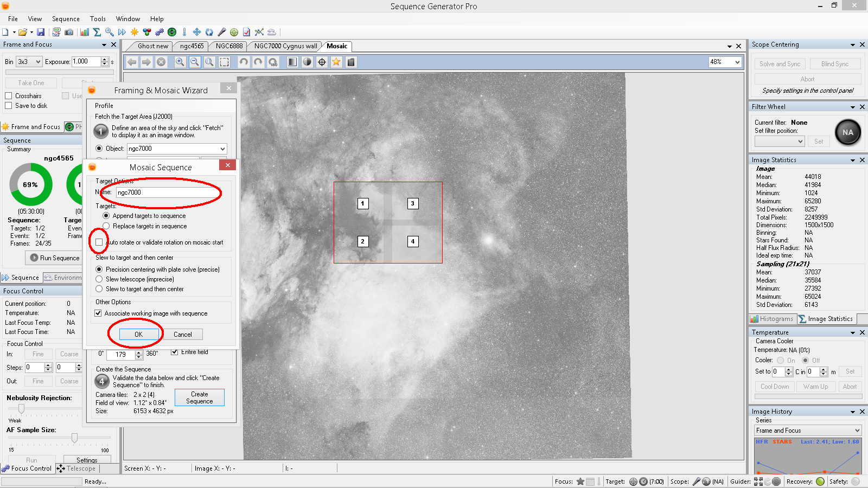This screenshot has height=488, width=868.
Task: Select Replace targets in sequence option
Action: click(106, 226)
